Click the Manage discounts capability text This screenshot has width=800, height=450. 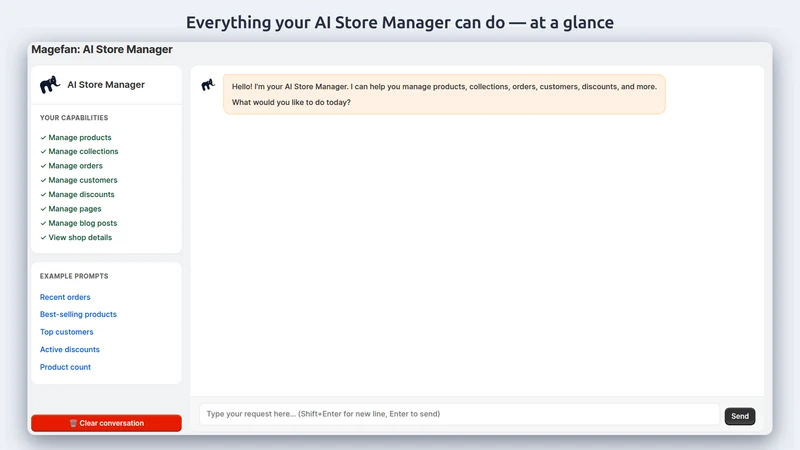tap(81, 194)
